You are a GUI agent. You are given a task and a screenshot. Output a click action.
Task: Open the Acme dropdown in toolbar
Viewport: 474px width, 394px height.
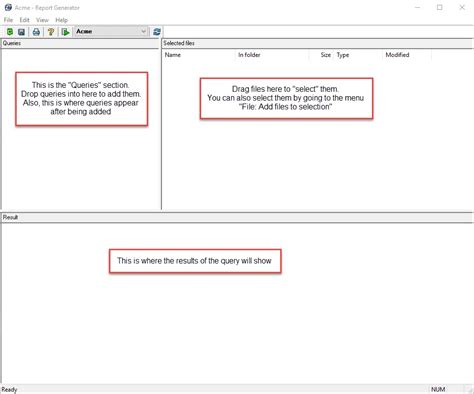[x=111, y=31]
